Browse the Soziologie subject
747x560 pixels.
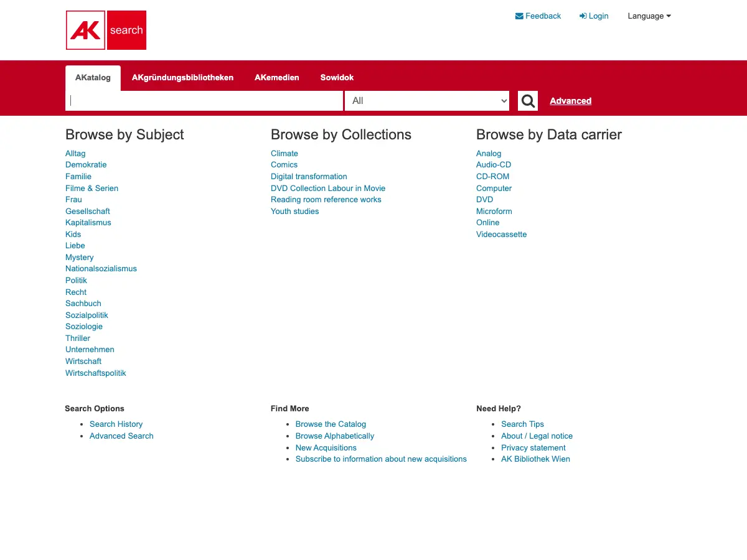84,327
